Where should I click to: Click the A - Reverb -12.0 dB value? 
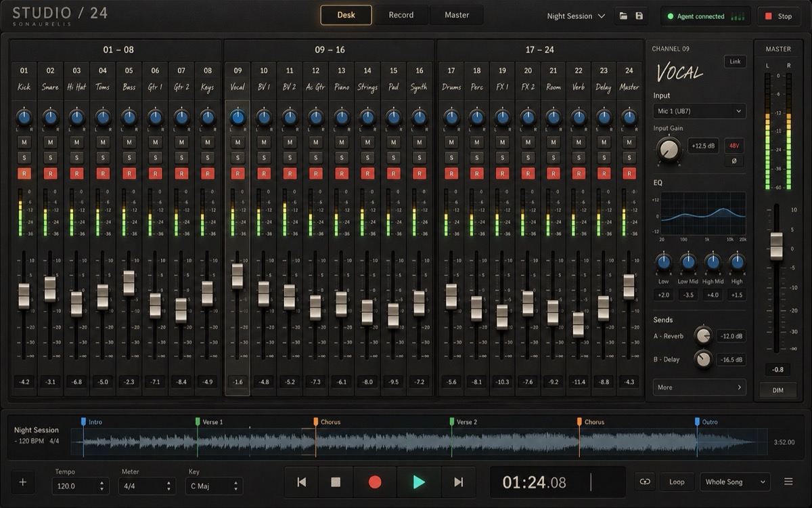[731, 336]
